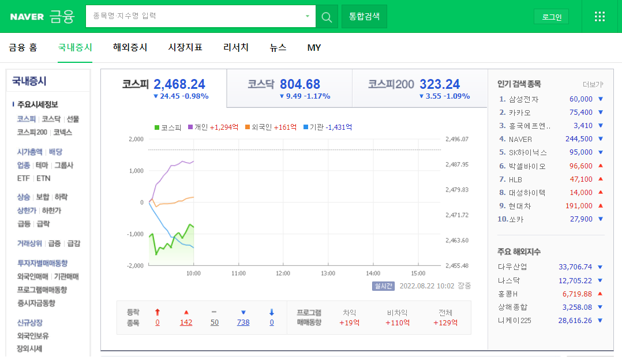Select the 코스피 2,468.24 index tab
622x364 pixels.
coord(164,88)
